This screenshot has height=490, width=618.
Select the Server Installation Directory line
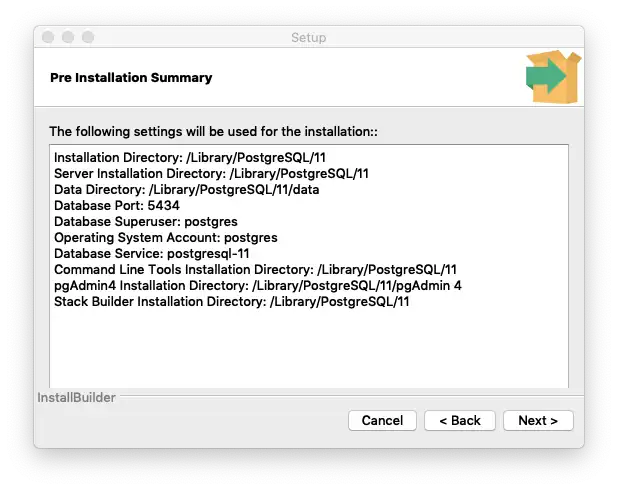(x=212, y=173)
